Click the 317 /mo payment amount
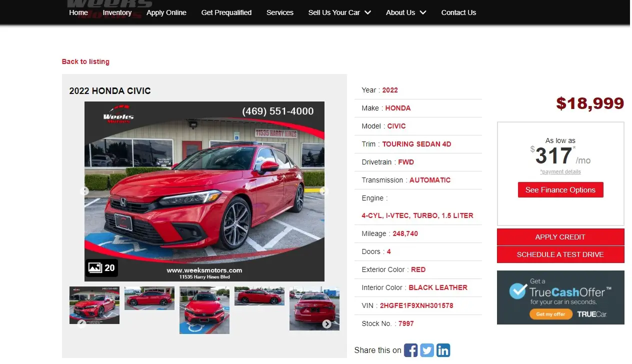Viewport: 632px width, 364px height. tap(560, 156)
